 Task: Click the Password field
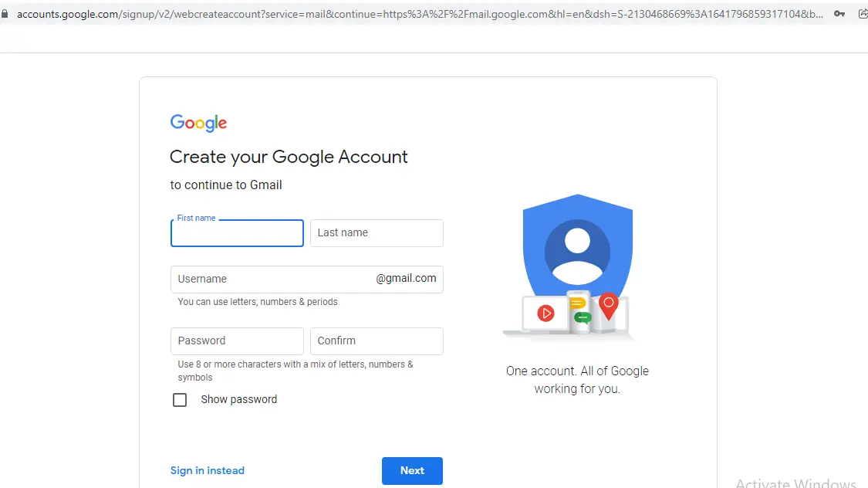pyautogui.click(x=237, y=341)
